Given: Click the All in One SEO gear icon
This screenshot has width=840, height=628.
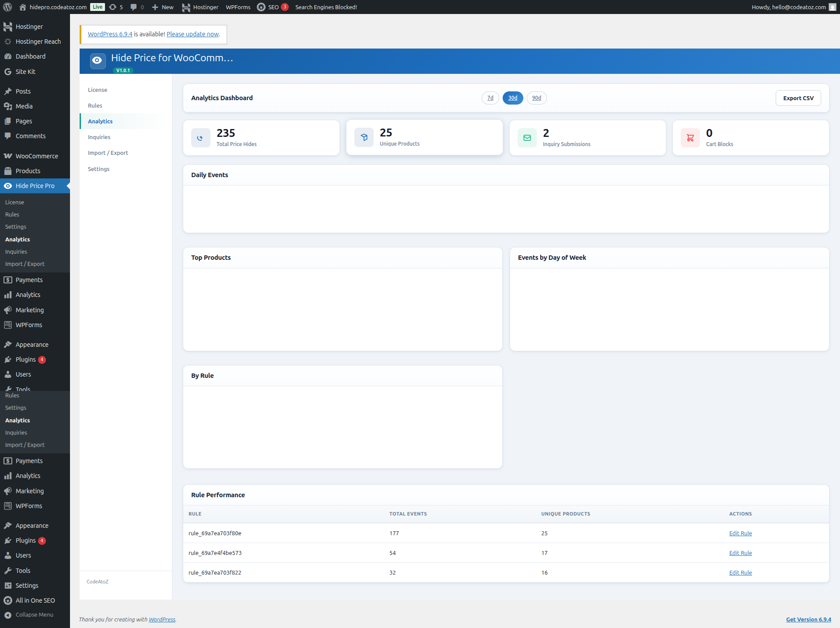Looking at the screenshot, I should (x=8, y=600).
